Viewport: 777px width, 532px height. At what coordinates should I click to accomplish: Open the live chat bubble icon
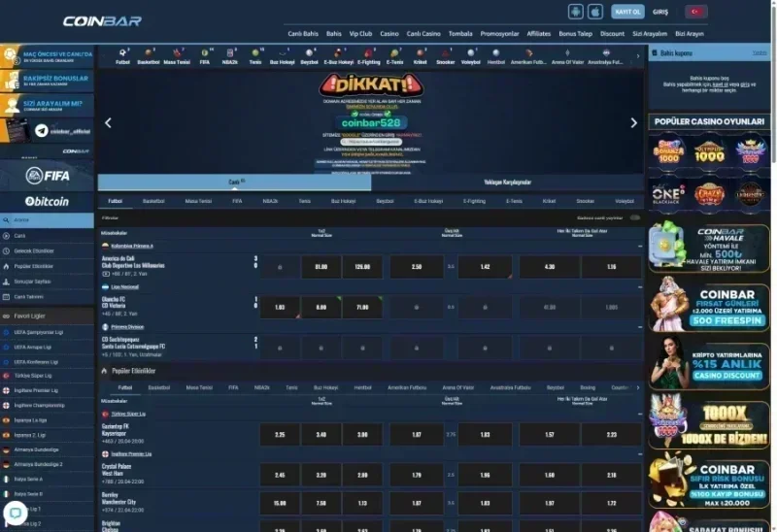[16, 514]
